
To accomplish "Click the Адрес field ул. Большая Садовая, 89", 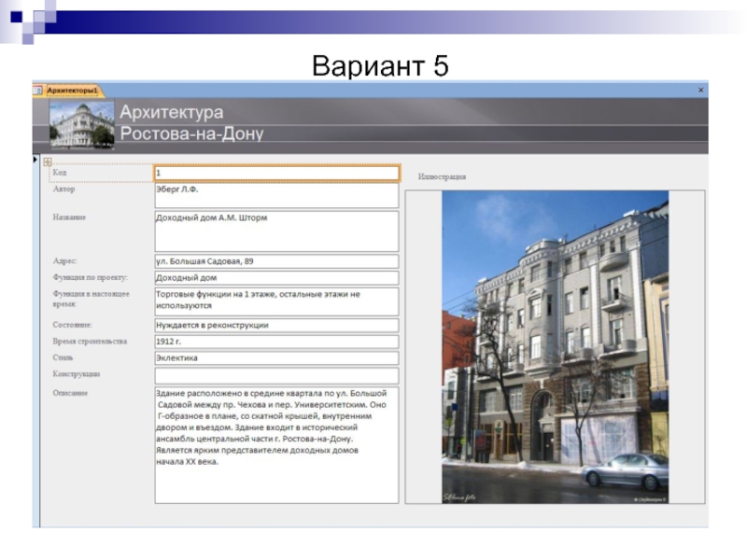I will 275,261.
